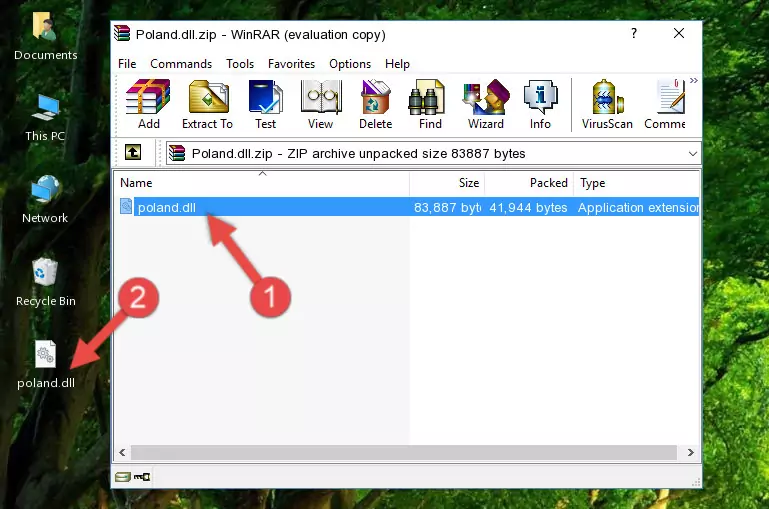Viewport: 769px width, 509px height.
Task: Select the Network desktop icon
Action: click(x=45, y=200)
